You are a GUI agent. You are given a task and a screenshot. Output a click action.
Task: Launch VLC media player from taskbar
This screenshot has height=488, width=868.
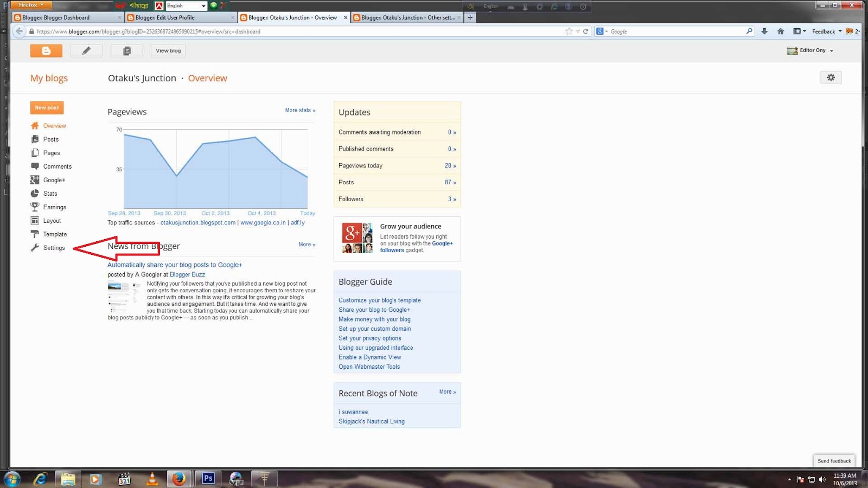click(x=152, y=479)
